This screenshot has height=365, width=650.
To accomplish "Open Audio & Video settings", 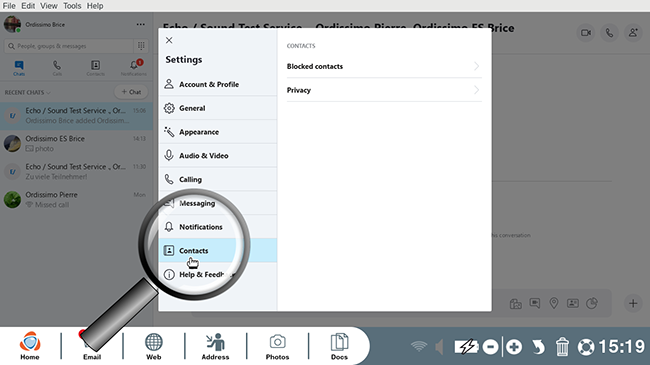I will pyautogui.click(x=218, y=156).
